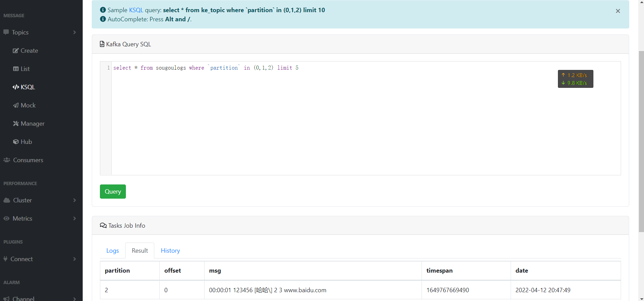Image resolution: width=644 pixels, height=301 pixels.
Task: Follow the KSQL link in banner
Action: 136,10
